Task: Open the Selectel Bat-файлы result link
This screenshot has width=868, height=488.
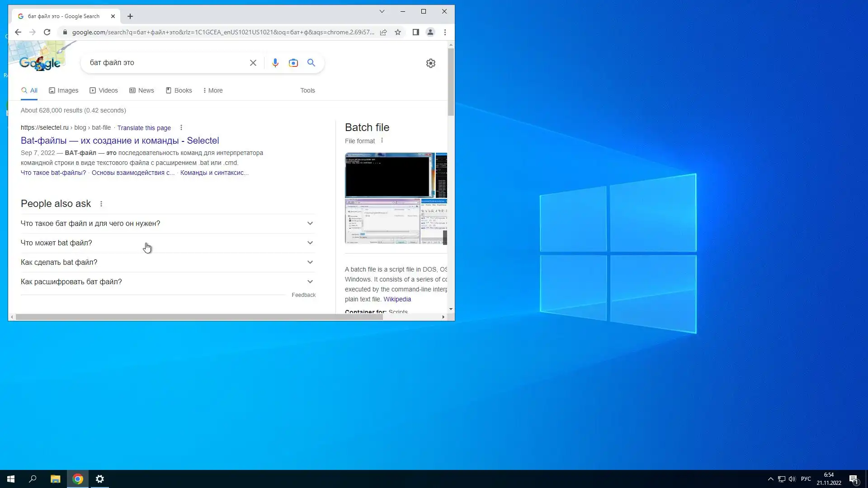Action: [x=120, y=141]
